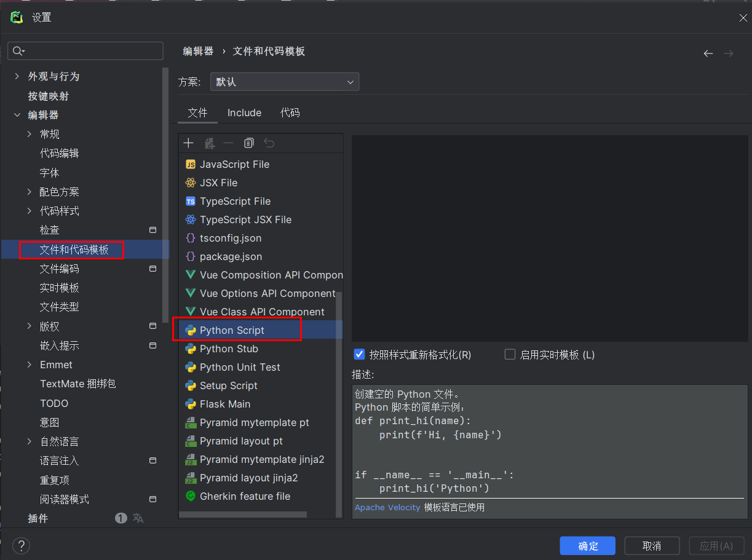Click the remove template minus icon
752x560 pixels.
coord(229,143)
